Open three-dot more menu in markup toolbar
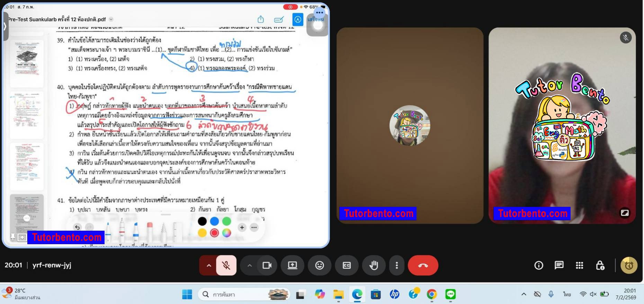Screen dimensions: 644x304 click(x=254, y=227)
